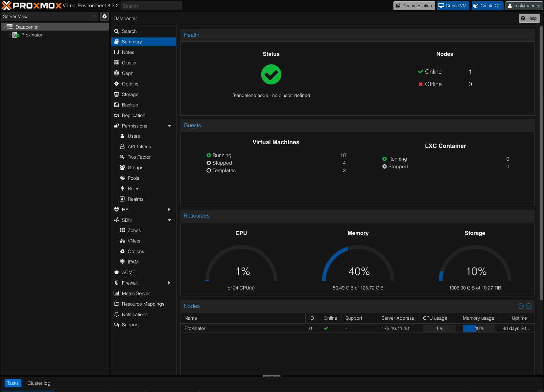Type in the global search field
The width and height of the screenshot is (544, 392).
(x=151, y=6)
